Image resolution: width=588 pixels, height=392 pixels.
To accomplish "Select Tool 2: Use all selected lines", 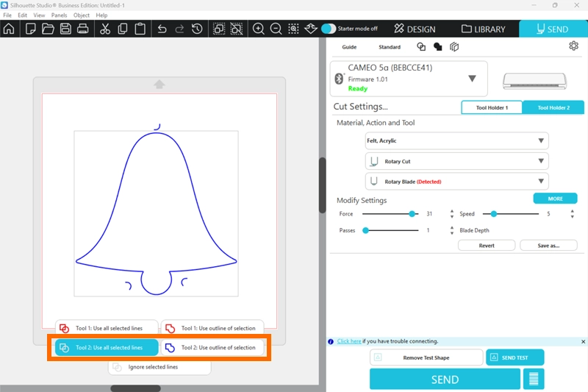I will pos(107,347).
